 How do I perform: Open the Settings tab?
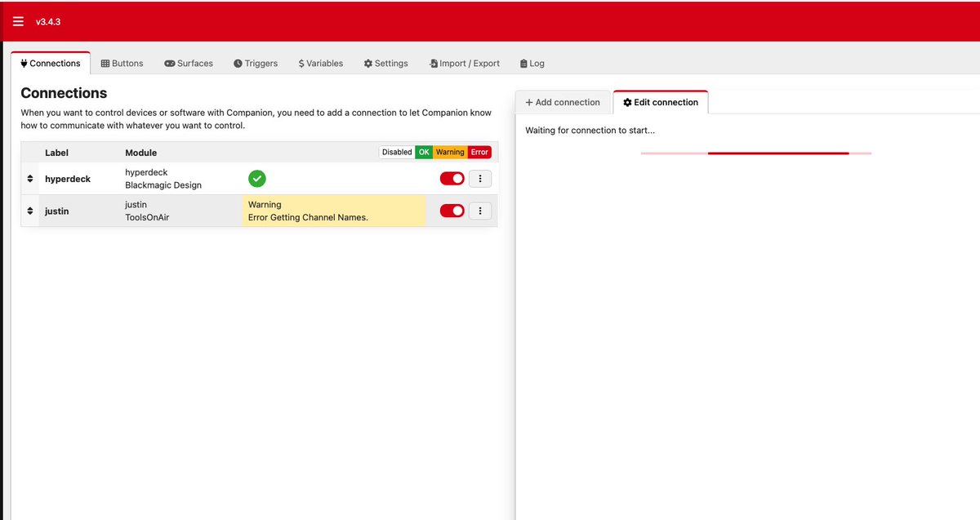[x=385, y=63]
